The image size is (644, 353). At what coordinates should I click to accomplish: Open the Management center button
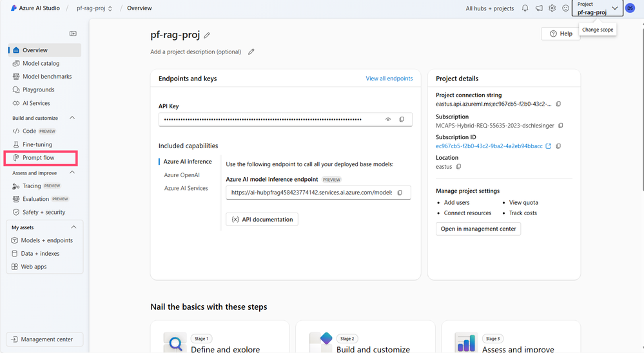click(x=44, y=339)
